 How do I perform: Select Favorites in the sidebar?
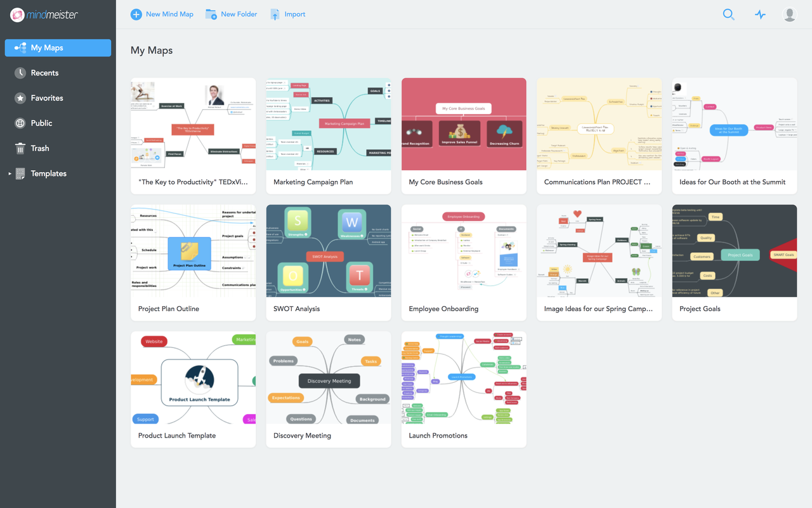[x=45, y=98]
